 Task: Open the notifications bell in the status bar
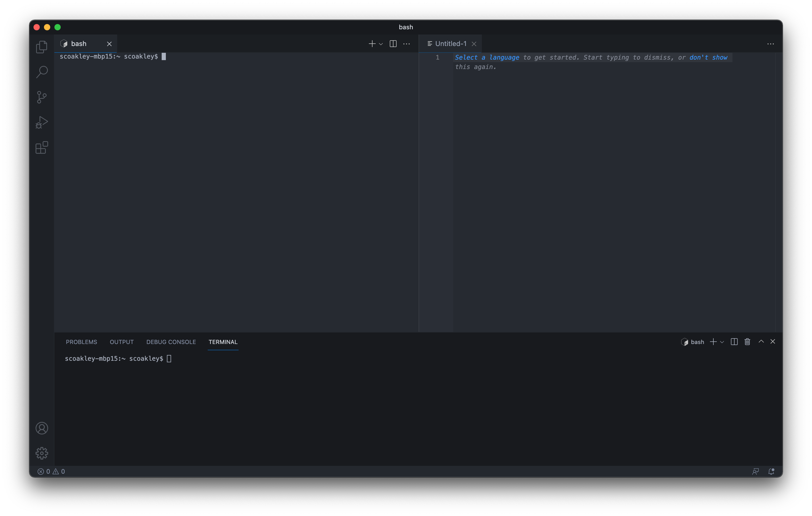[771, 471]
